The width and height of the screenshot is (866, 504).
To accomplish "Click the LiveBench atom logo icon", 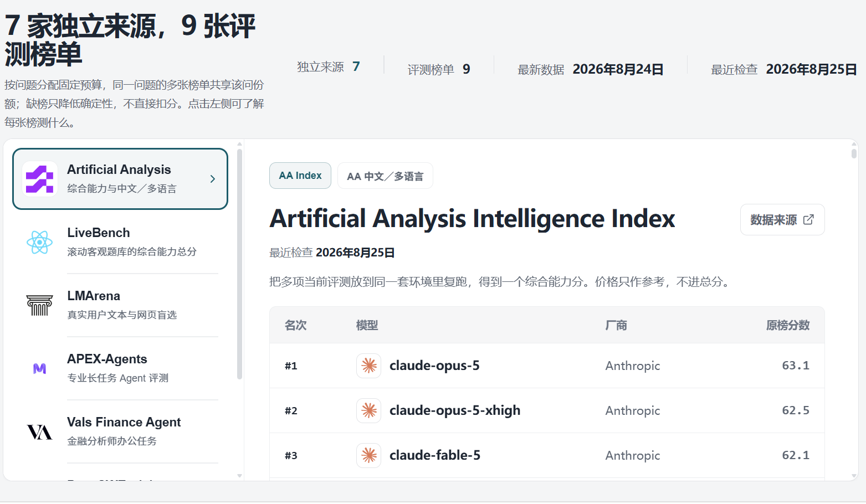I will 40,242.
